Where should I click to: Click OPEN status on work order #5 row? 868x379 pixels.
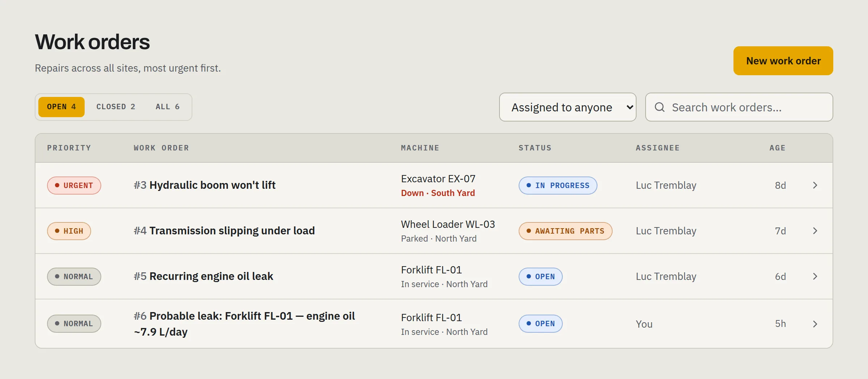[x=541, y=277]
